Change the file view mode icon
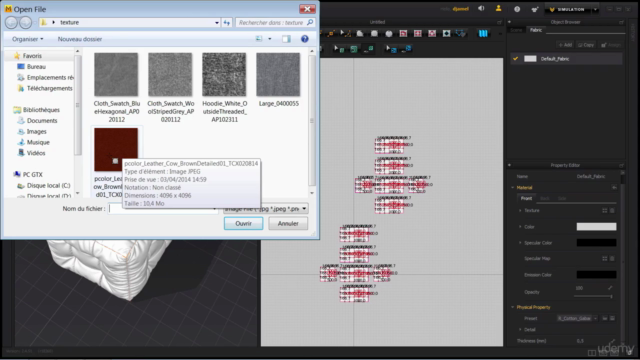This screenshot has width=640, height=360. [x=259, y=39]
